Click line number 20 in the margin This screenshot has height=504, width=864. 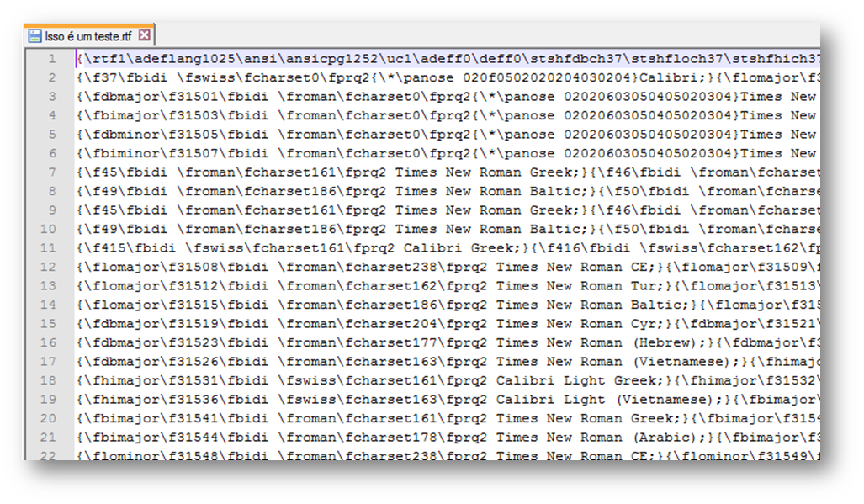point(49,418)
